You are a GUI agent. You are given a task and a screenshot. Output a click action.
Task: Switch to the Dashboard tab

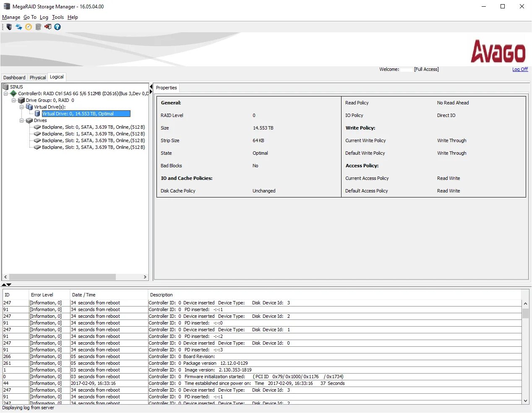(14, 78)
